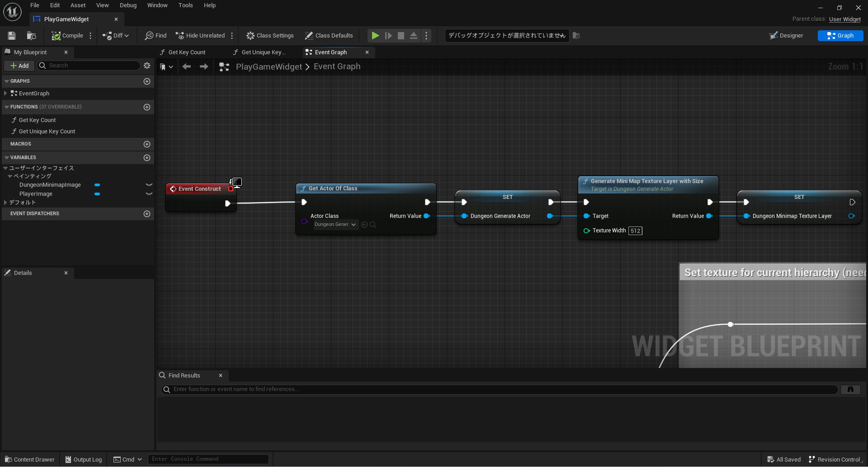Switch to Designer mode

[x=787, y=36]
